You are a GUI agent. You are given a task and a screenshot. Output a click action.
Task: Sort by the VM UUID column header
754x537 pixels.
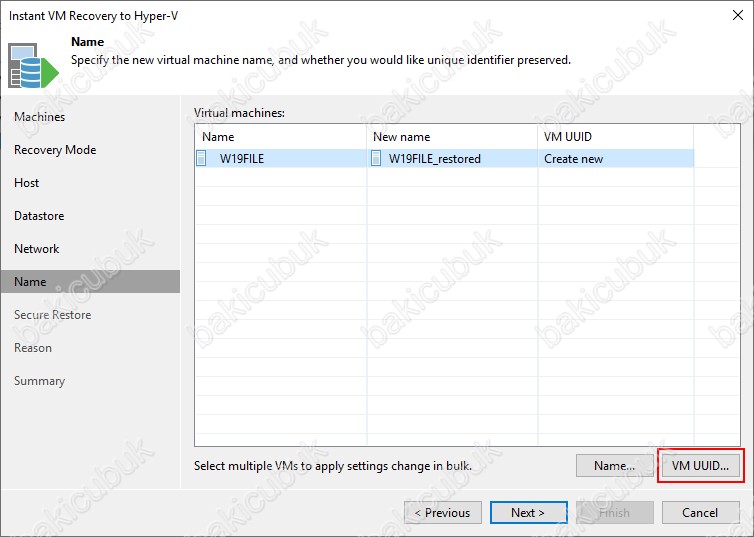tap(616, 137)
